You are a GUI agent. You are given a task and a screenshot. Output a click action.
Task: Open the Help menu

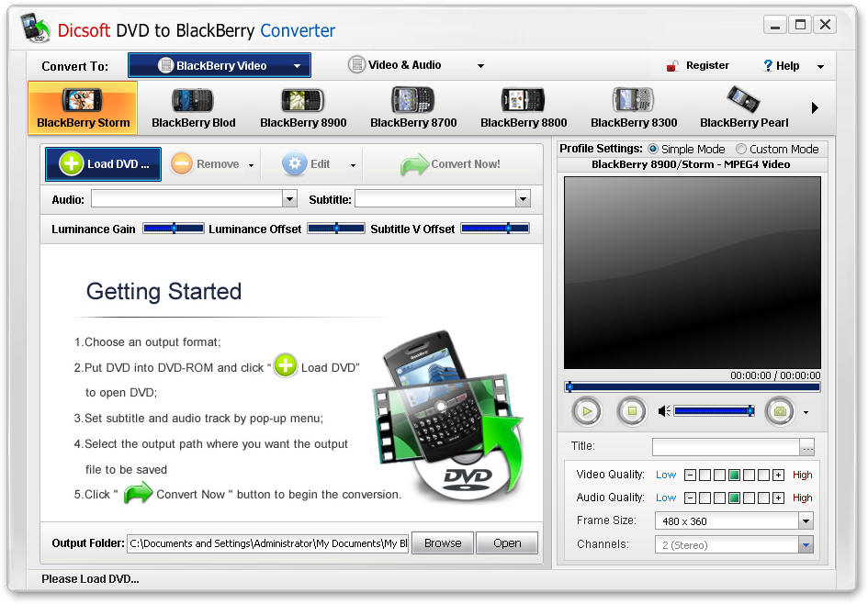pos(781,66)
